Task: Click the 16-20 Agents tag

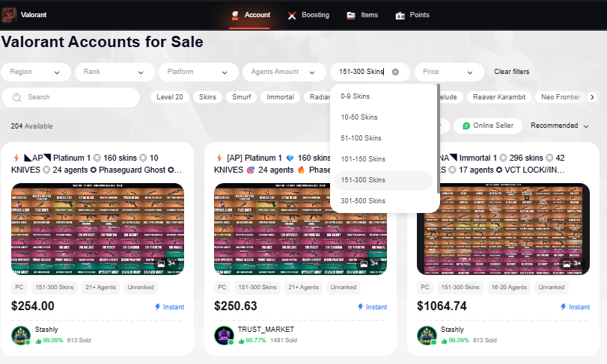Action: coord(509,287)
